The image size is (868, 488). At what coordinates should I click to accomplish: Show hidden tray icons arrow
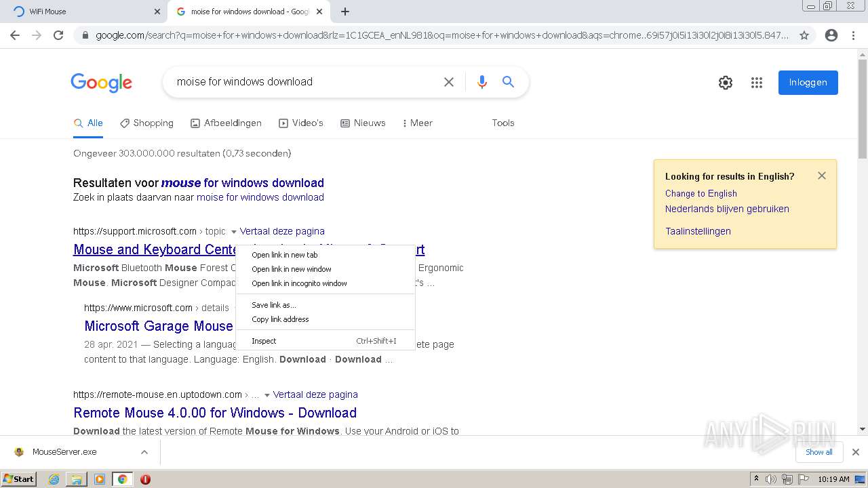(x=756, y=479)
